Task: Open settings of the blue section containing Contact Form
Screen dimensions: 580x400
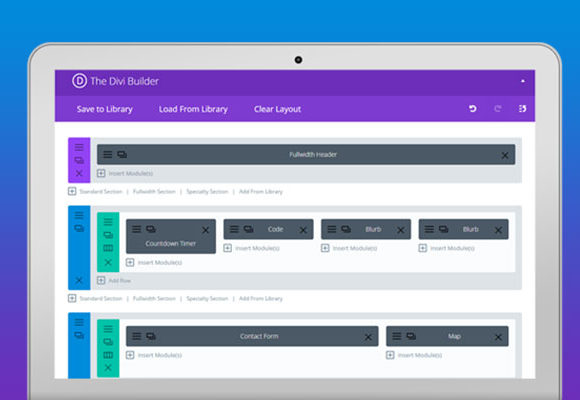Action: (79, 322)
